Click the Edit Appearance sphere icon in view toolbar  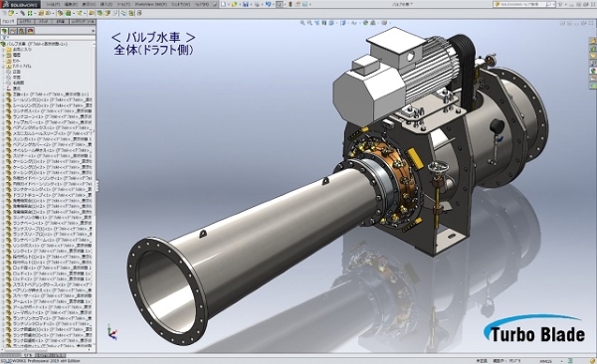[x=366, y=23]
